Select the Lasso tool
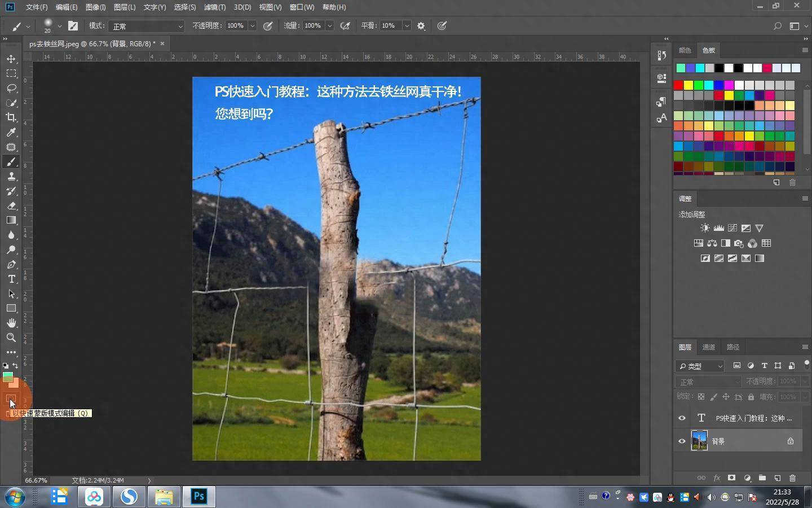 point(11,89)
